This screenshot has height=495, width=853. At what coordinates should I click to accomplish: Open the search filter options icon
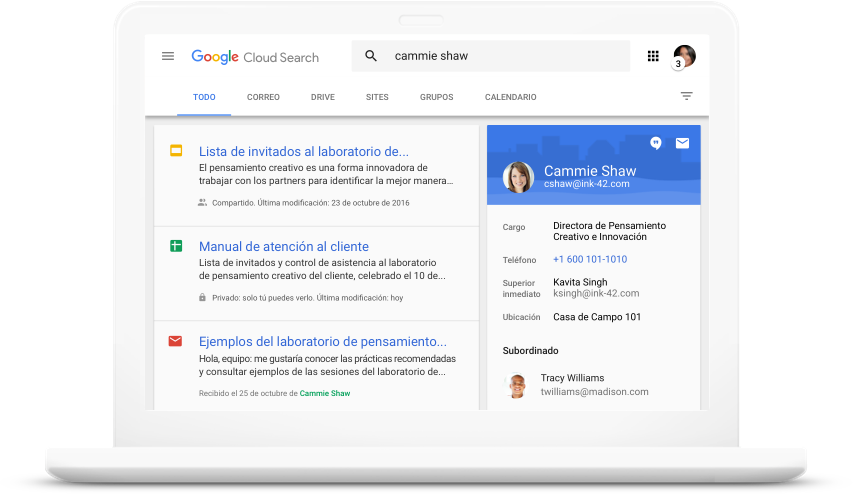click(686, 96)
